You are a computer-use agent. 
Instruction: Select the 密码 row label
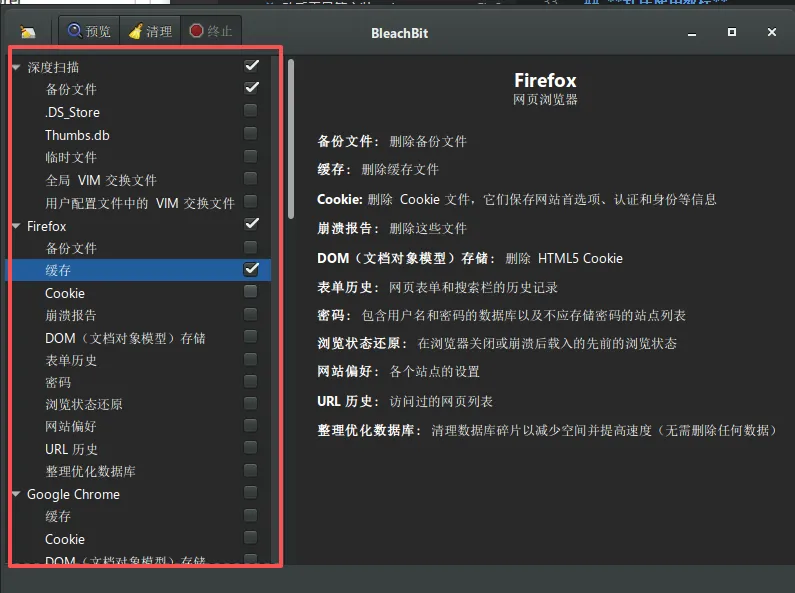point(58,383)
